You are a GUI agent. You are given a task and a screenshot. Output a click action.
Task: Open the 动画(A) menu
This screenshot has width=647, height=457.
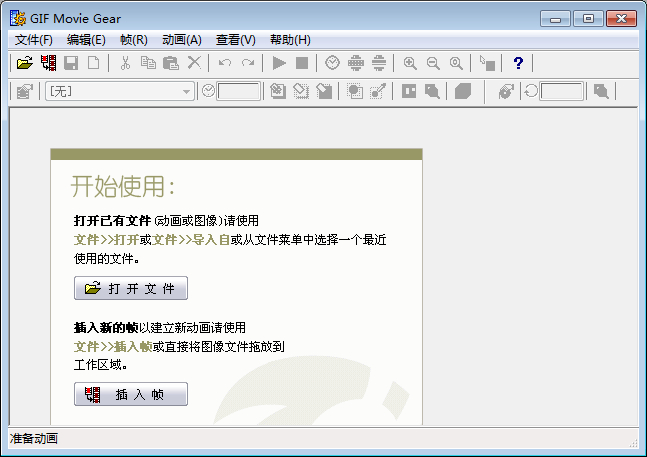click(x=181, y=40)
